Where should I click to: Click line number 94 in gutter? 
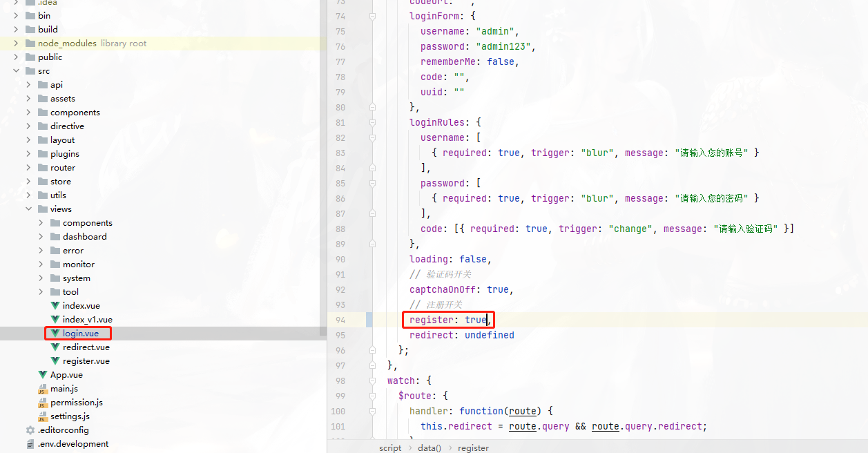click(340, 320)
